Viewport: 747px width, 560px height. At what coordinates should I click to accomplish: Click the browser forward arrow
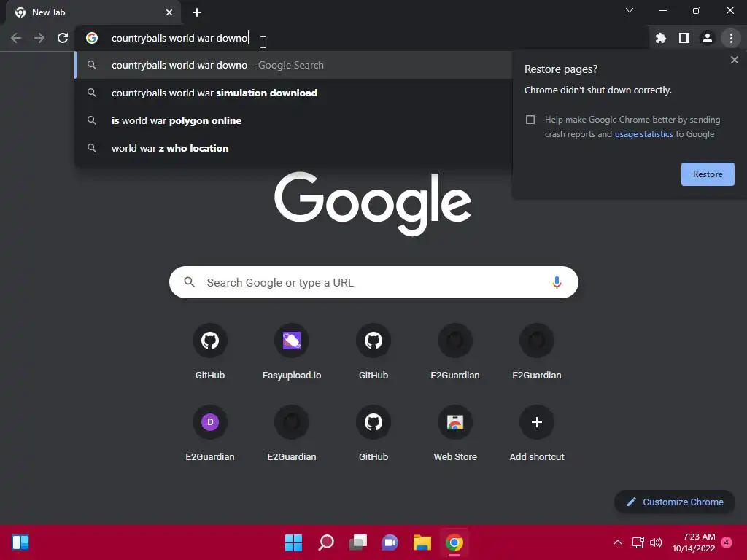[39, 38]
